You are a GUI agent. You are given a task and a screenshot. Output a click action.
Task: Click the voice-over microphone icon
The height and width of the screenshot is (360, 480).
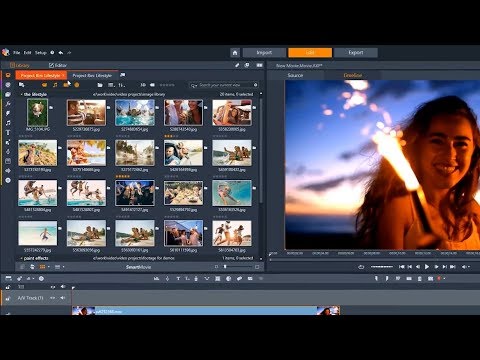click(x=167, y=279)
